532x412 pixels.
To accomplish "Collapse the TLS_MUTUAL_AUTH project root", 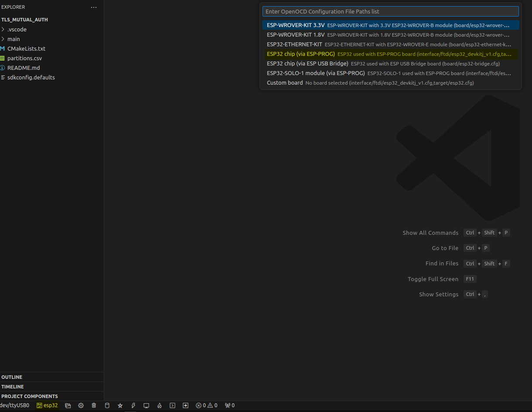I will 52,20.
